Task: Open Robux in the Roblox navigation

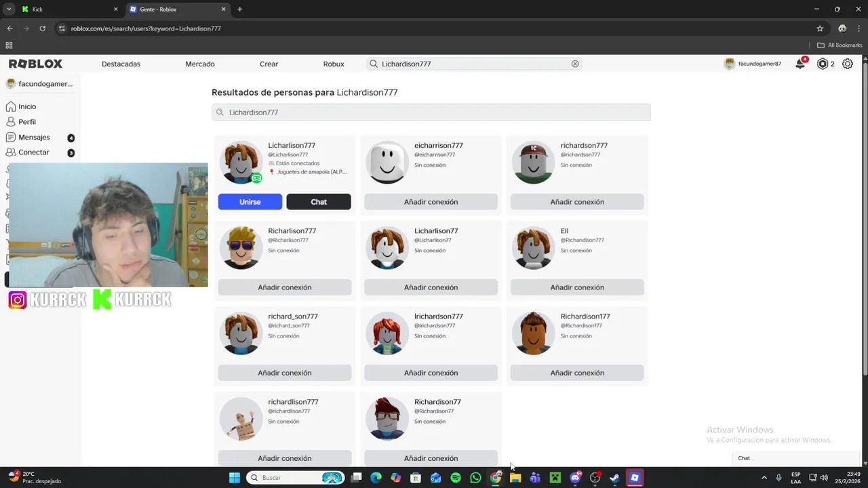Action: coord(334,64)
